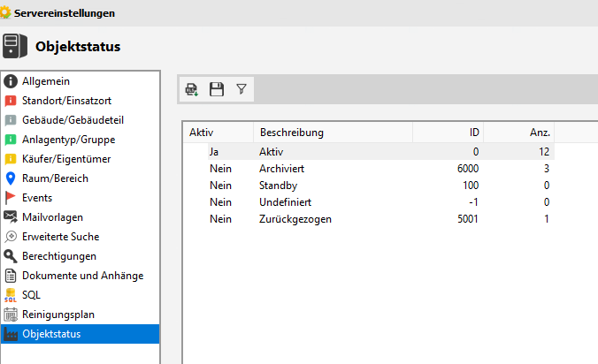
Task: Click the green Anlagentyp/Gruppe icon
Action: click(x=11, y=140)
